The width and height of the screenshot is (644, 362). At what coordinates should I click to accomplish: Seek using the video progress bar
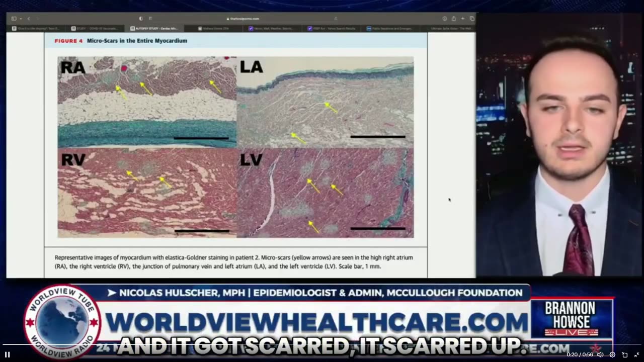pyautogui.click(x=322, y=345)
